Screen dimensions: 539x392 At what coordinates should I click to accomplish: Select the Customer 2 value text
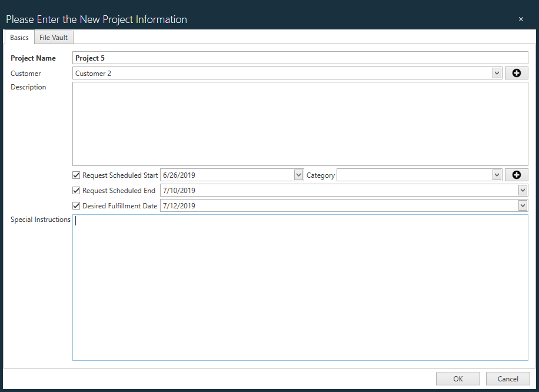coord(93,72)
